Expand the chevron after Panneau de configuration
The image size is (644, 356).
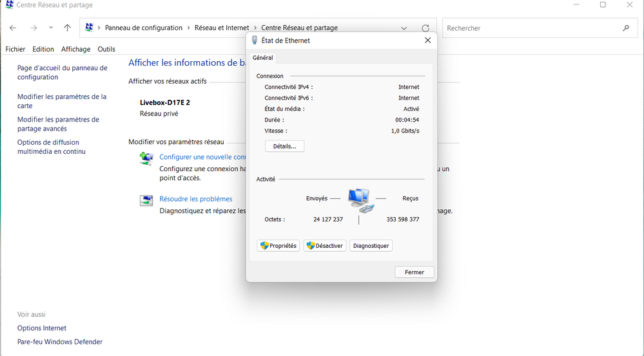(188, 28)
